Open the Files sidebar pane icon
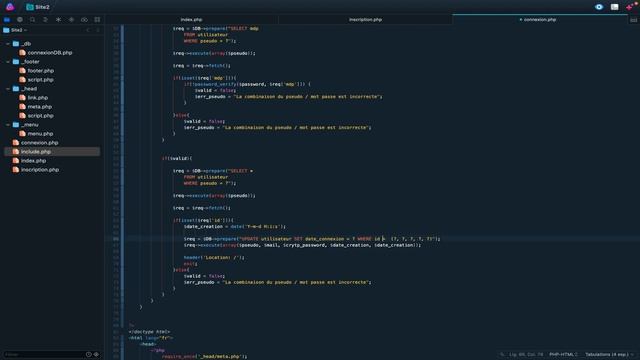 [x=7, y=20]
